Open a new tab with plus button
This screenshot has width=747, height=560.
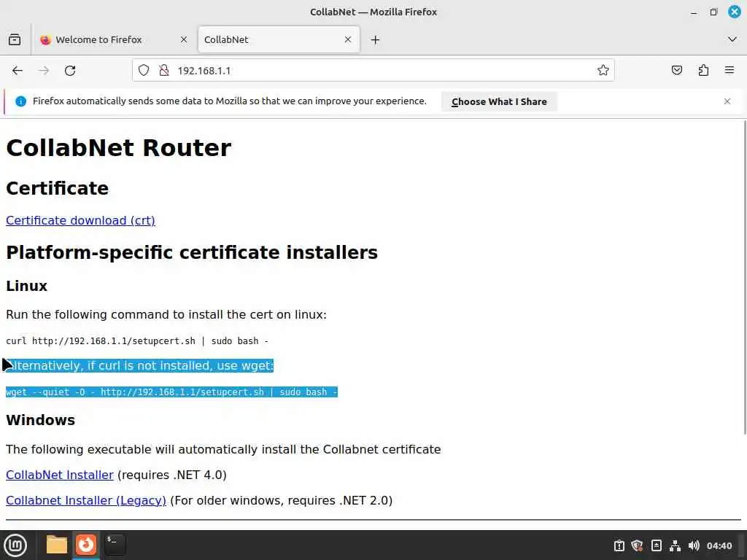pyautogui.click(x=376, y=39)
